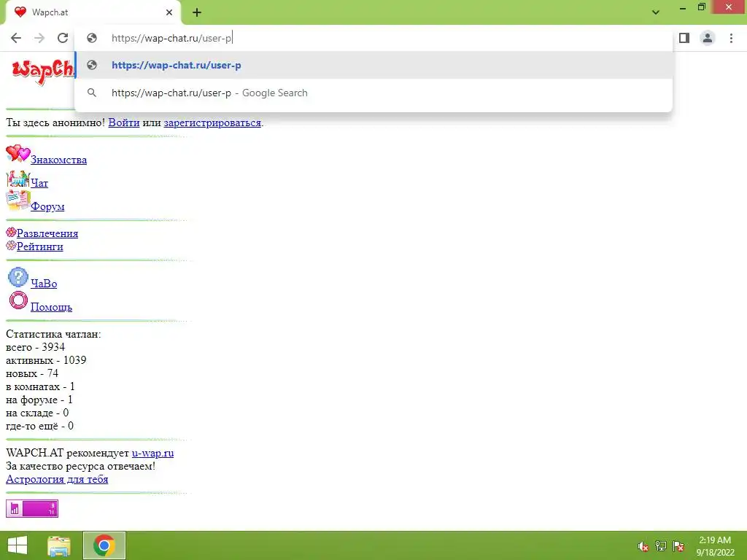Viewport: 747px width, 560px height.
Task: Click the pink lifebuoy icon by Помощь
Action: coord(18,300)
